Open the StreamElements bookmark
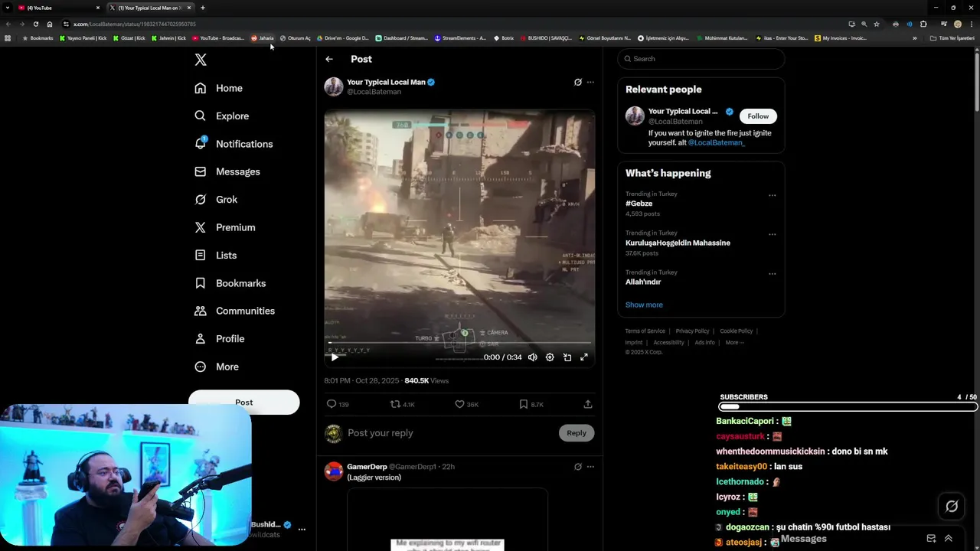The image size is (980, 551). pyautogui.click(x=460, y=38)
